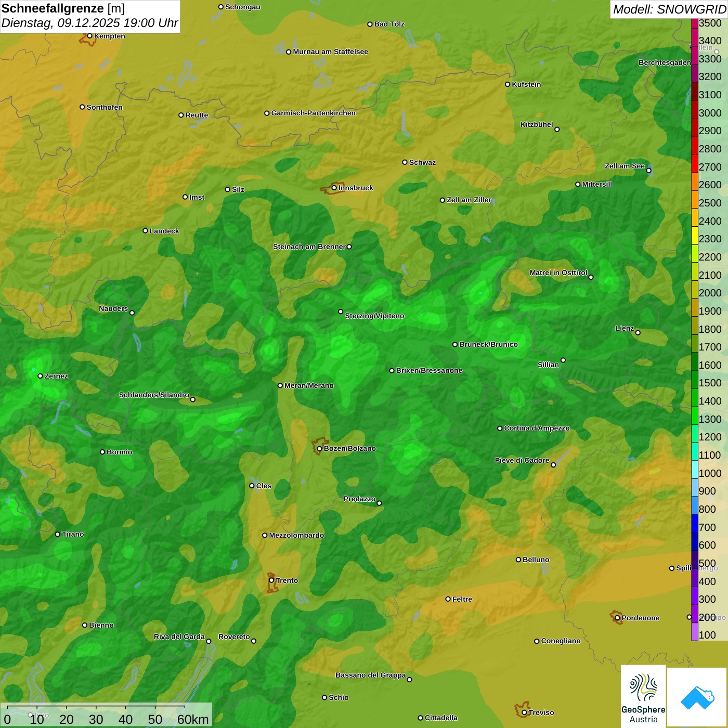Click the Pieve di Cadore label
The image size is (728, 728).
tap(522, 460)
